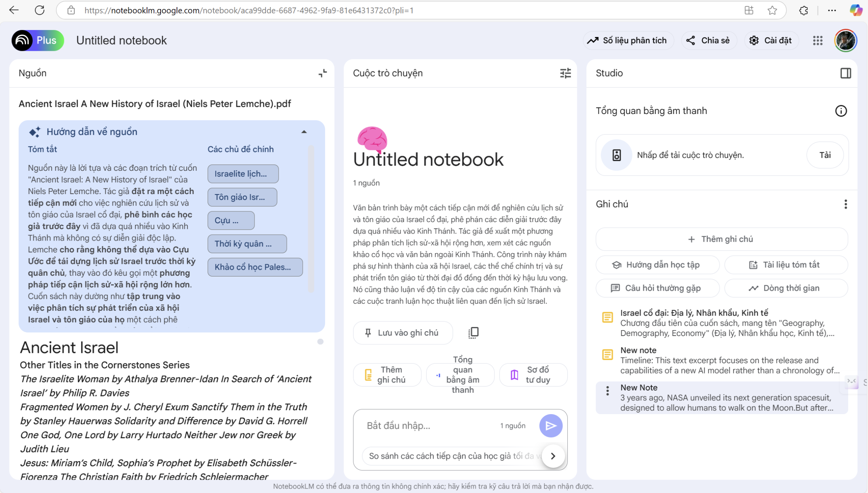Click Tải to load audio conversation

click(825, 155)
